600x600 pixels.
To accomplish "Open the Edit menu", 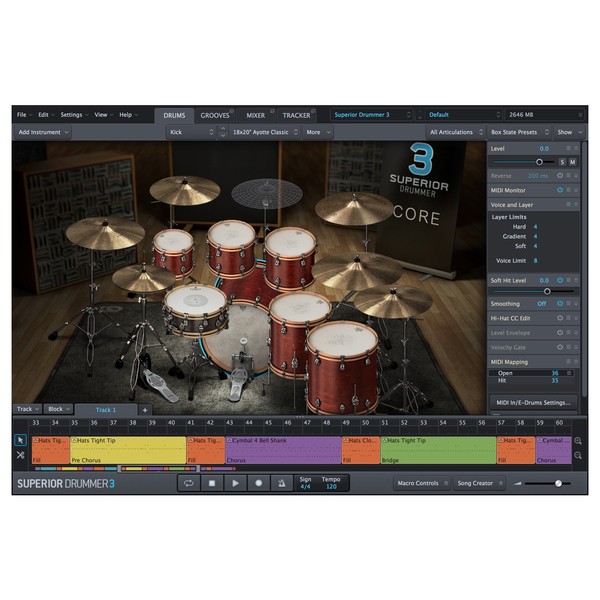I will tap(46, 115).
